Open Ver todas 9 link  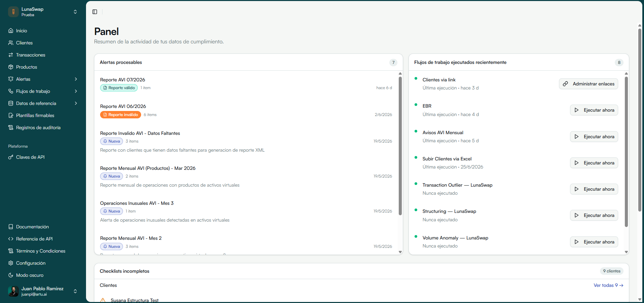(x=608, y=285)
